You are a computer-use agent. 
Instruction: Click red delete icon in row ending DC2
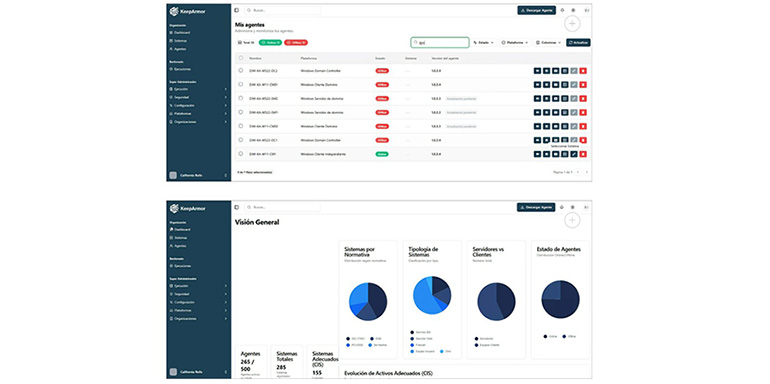click(x=583, y=71)
